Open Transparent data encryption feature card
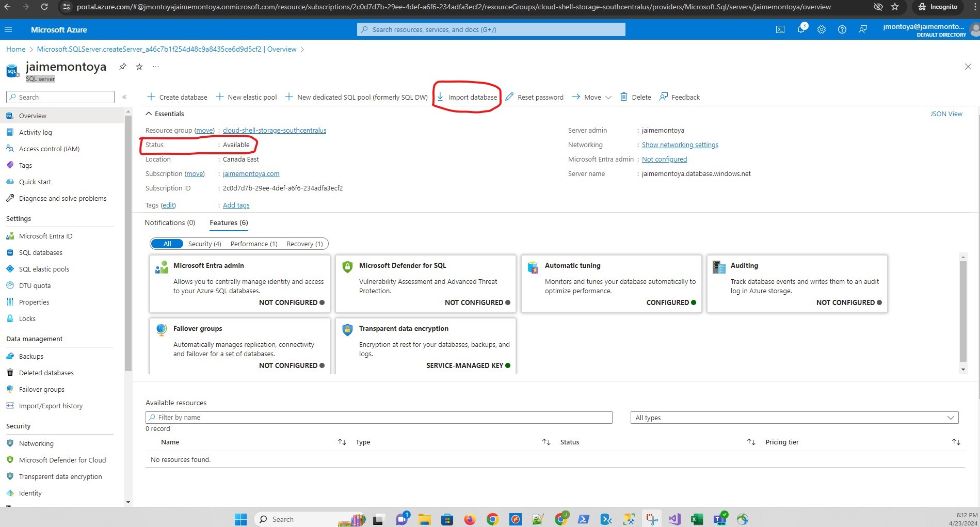 click(426, 346)
